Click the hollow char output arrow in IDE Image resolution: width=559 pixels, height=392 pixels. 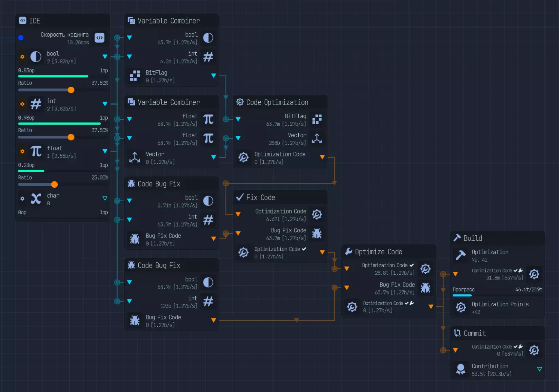[x=105, y=198]
